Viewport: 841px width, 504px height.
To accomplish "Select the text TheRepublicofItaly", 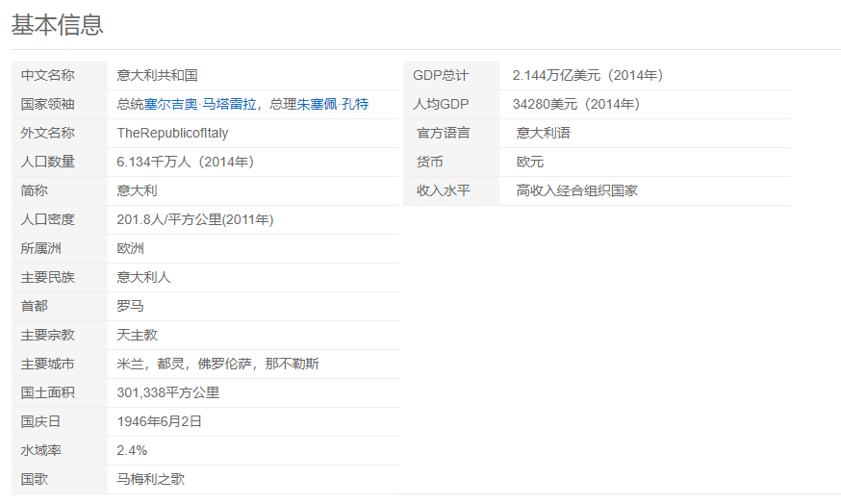I will tap(172, 133).
